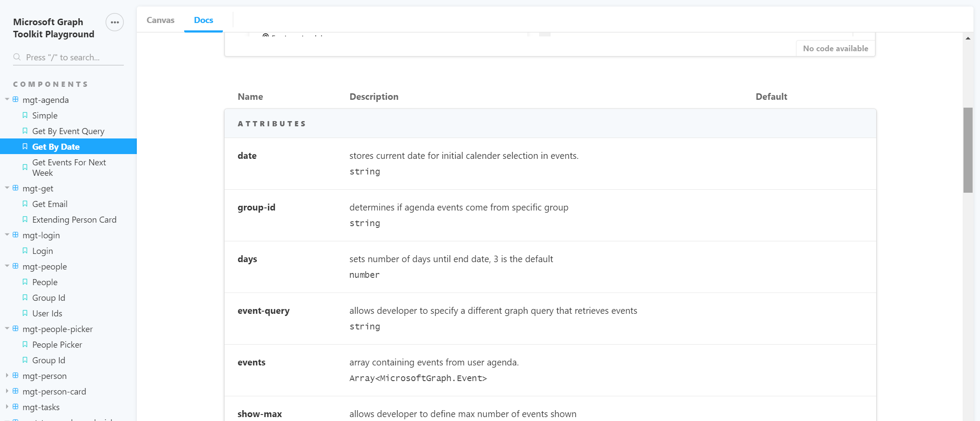980x421 pixels.
Task: Click the bookmark icon beside Simple
Action: coord(25,115)
